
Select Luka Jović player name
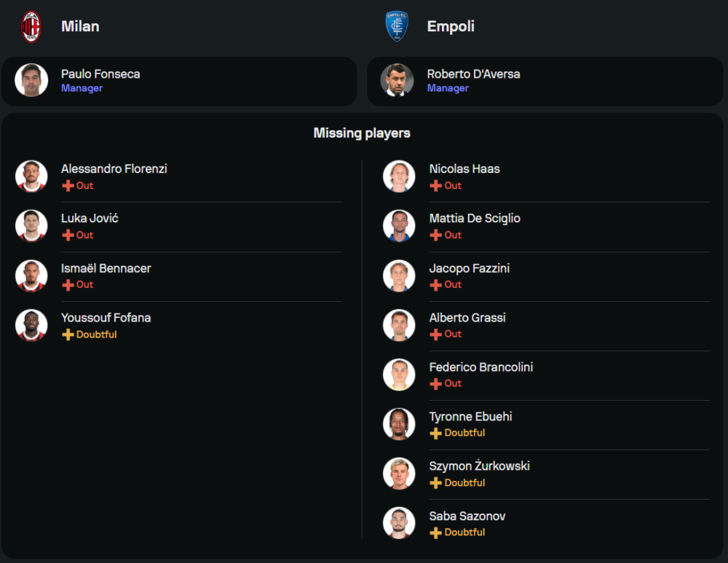coord(90,218)
